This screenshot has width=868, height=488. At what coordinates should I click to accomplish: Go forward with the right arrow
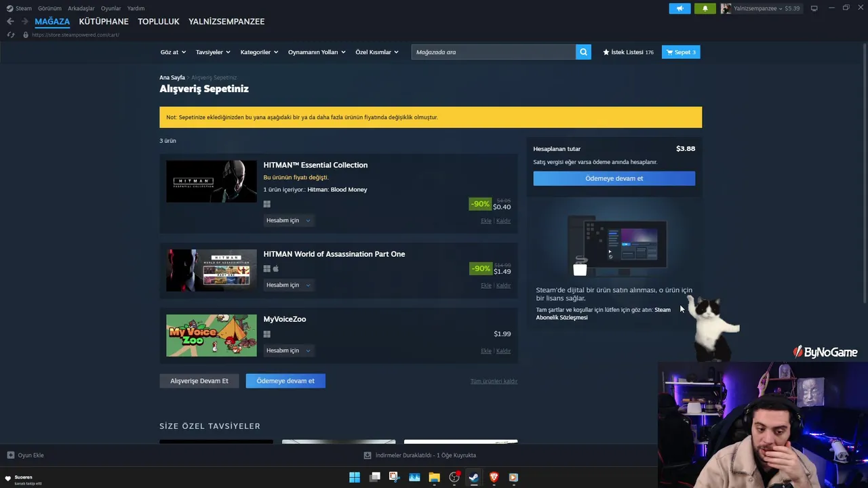click(x=25, y=22)
